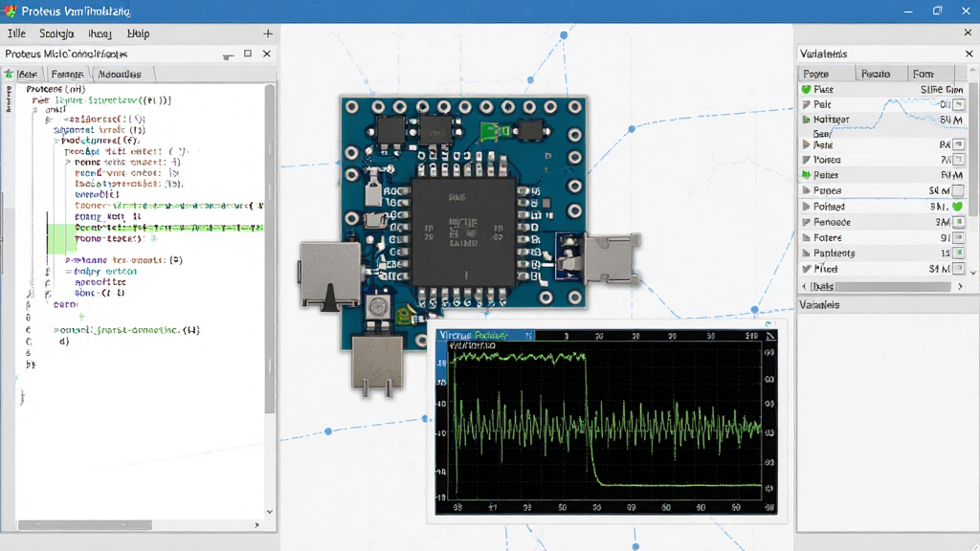The image size is (980, 551).
Task: Click the icon beside the Piteel row label
Action: (x=806, y=269)
